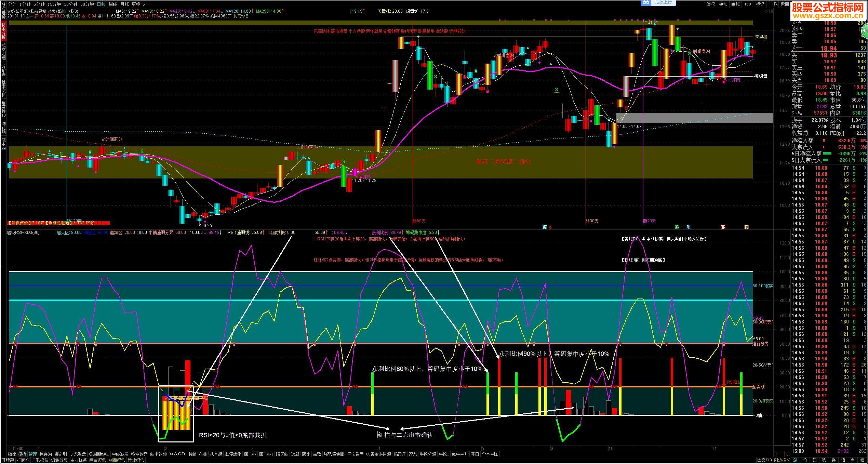Select the 价 price tab
This screenshot has width=868, height=464.
click(x=805, y=460)
